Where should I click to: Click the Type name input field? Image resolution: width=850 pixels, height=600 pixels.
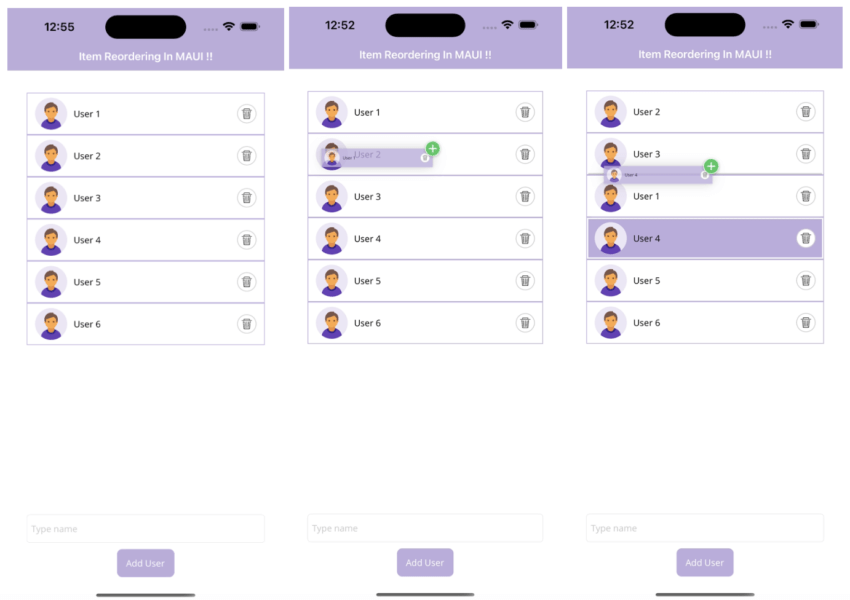click(x=145, y=528)
